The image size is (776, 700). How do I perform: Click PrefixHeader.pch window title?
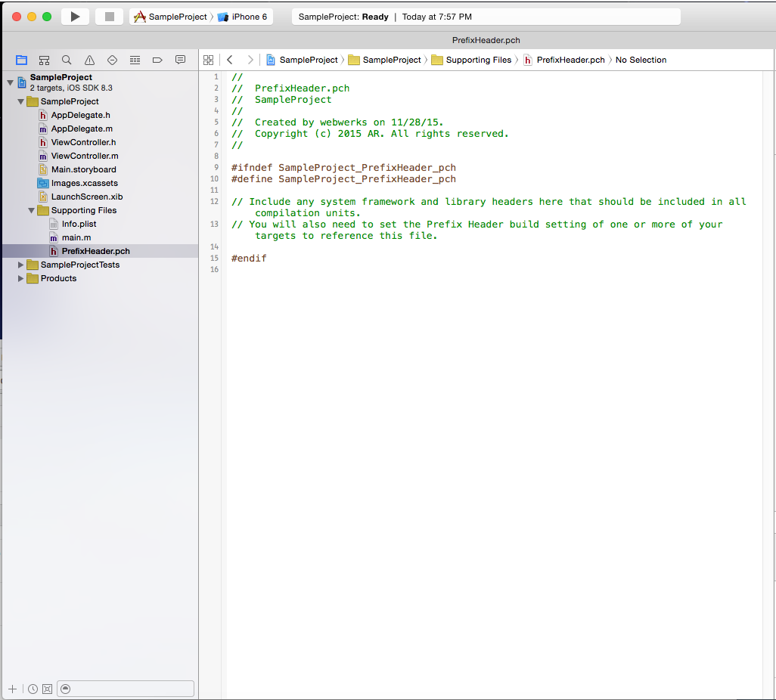486,41
